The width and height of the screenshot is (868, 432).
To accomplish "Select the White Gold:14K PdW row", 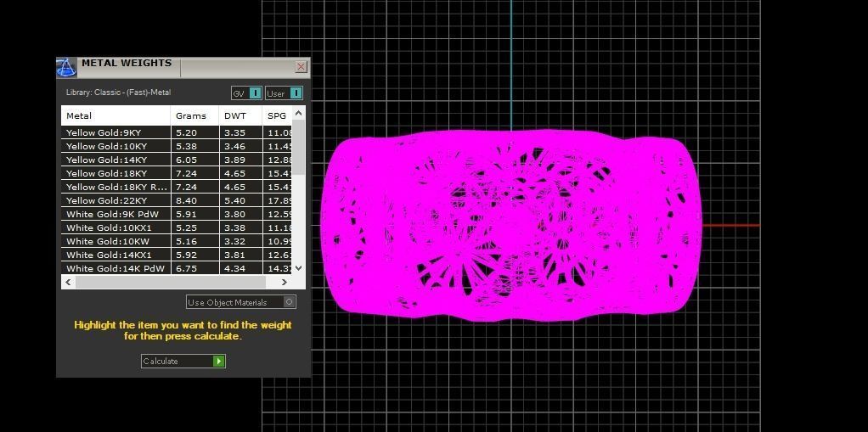I will pyautogui.click(x=177, y=267).
